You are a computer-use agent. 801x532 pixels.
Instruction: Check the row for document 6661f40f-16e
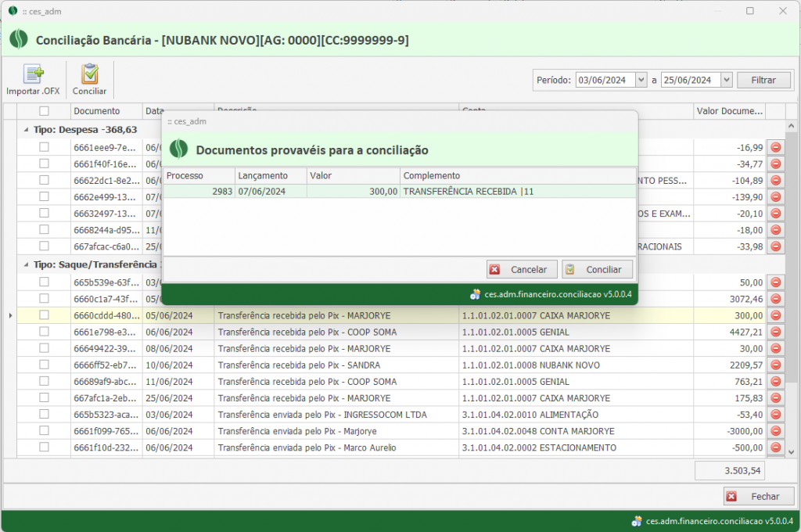click(x=44, y=164)
